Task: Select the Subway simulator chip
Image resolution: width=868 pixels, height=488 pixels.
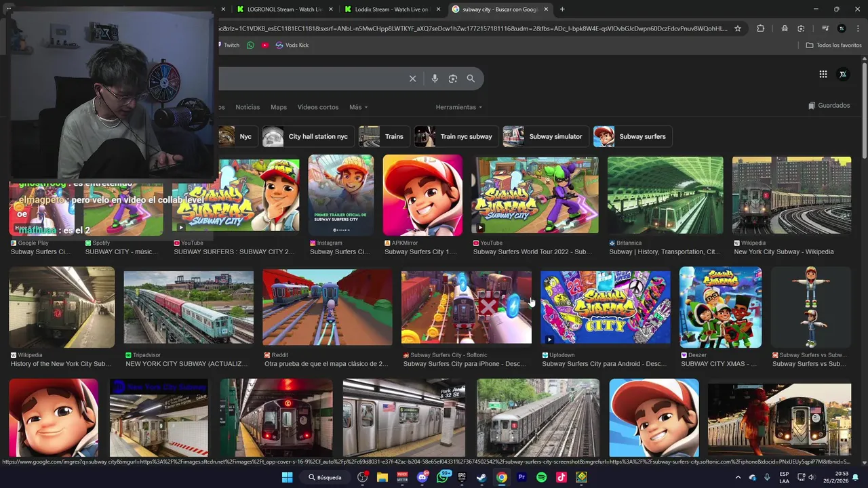Action: (545, 136)
